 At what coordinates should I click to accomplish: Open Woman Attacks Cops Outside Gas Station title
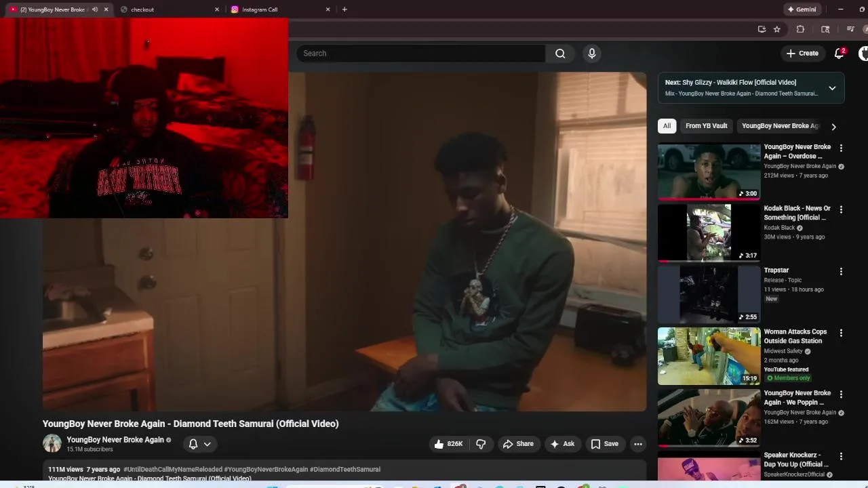795,336
